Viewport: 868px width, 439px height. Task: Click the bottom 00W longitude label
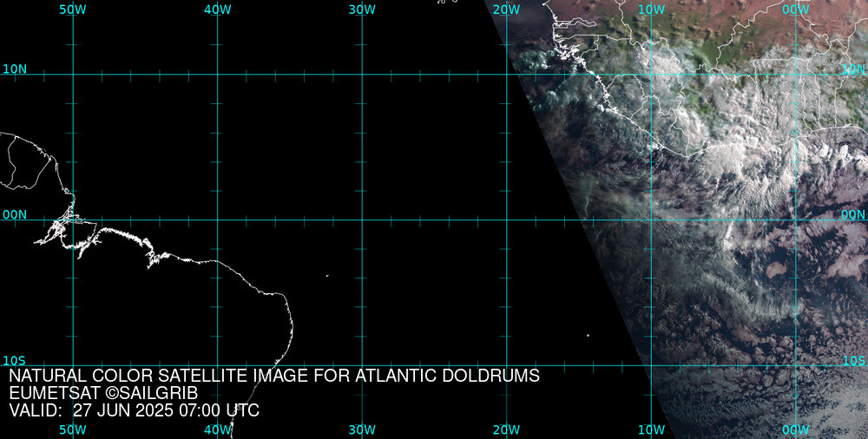tap(796, 429)
